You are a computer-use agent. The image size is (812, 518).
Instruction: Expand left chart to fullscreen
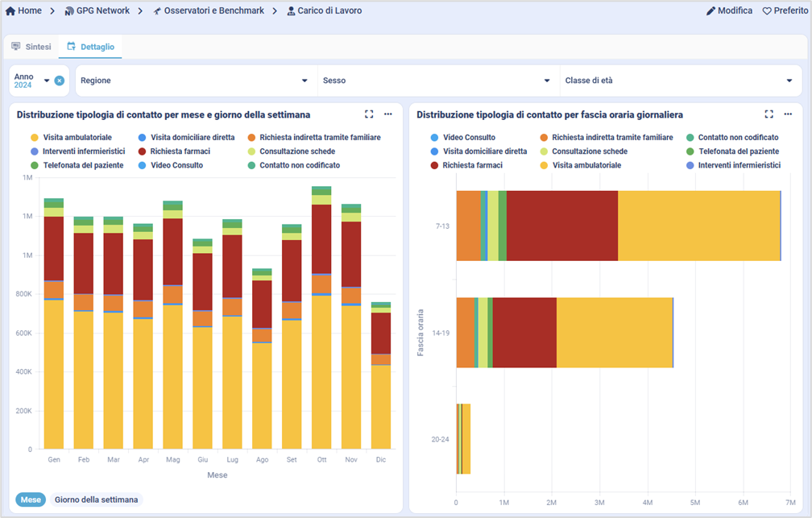(369, 114)
